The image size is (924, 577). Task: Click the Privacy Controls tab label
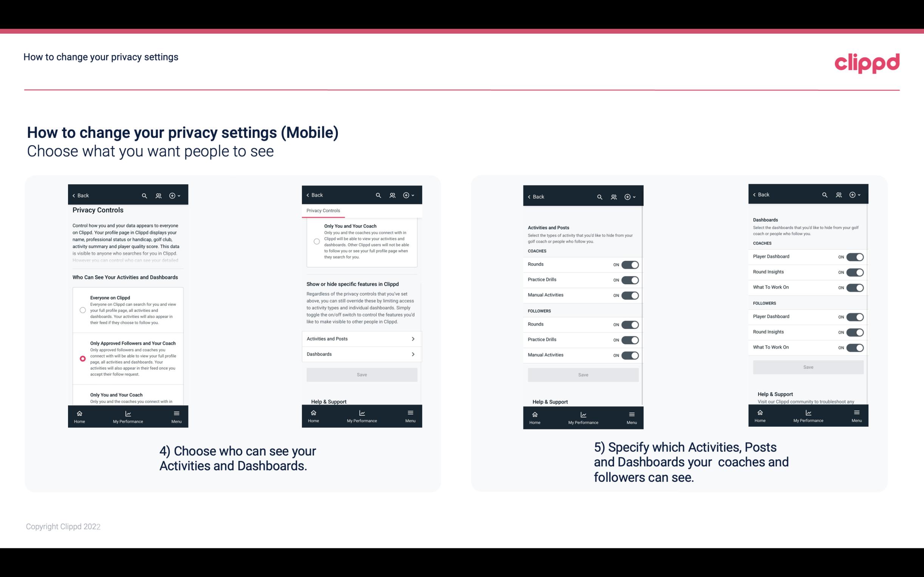point(323,211)
